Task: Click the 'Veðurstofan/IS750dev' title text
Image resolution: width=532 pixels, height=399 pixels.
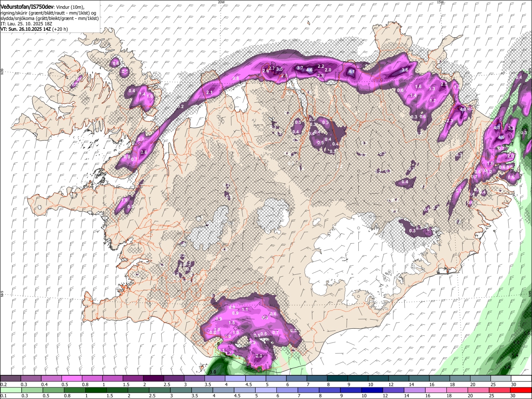Action: 27,7
